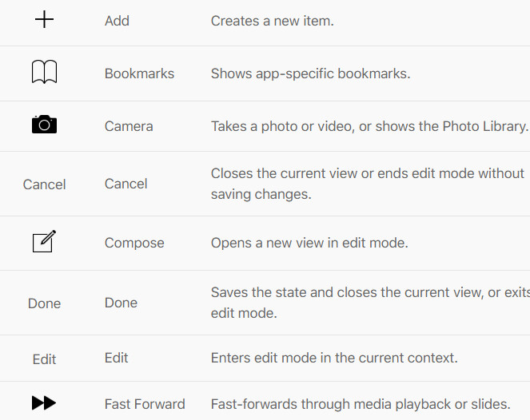This screenshot has height=420, width=530.
Task: Click the Bookmarks open-book icon
Action: click(x=45, y=73)
